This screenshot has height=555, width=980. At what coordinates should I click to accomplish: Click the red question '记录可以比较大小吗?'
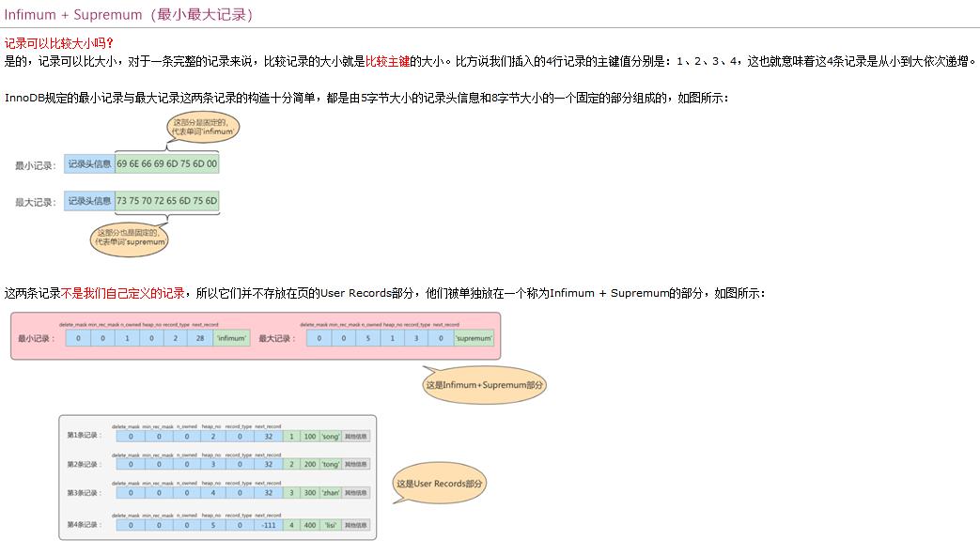pos(58,43)
